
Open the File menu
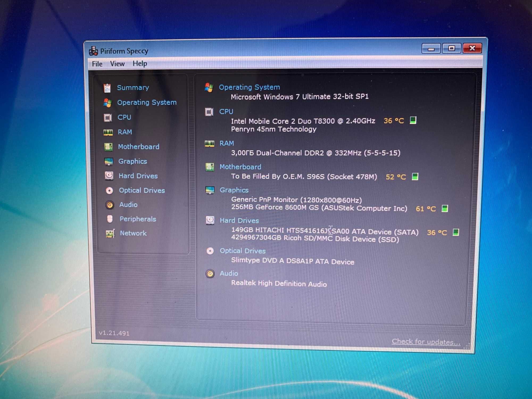[x=97, y=64]
